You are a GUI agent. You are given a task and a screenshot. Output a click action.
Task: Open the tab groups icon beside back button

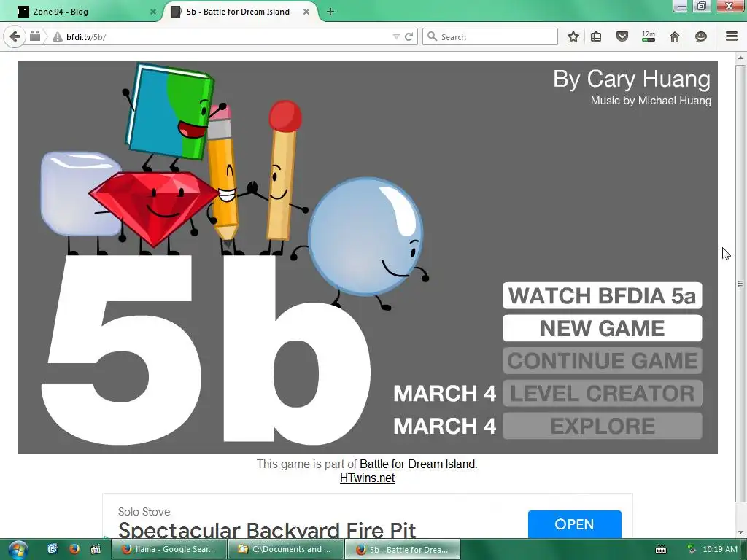click(x=35, y=36)
